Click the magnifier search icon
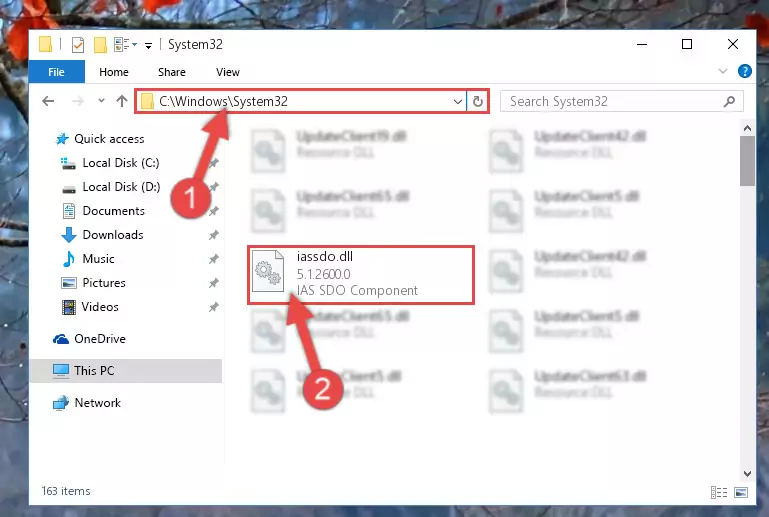Viewport: 769px width, 517px height. pyautogui.click(x=729, y=102)
